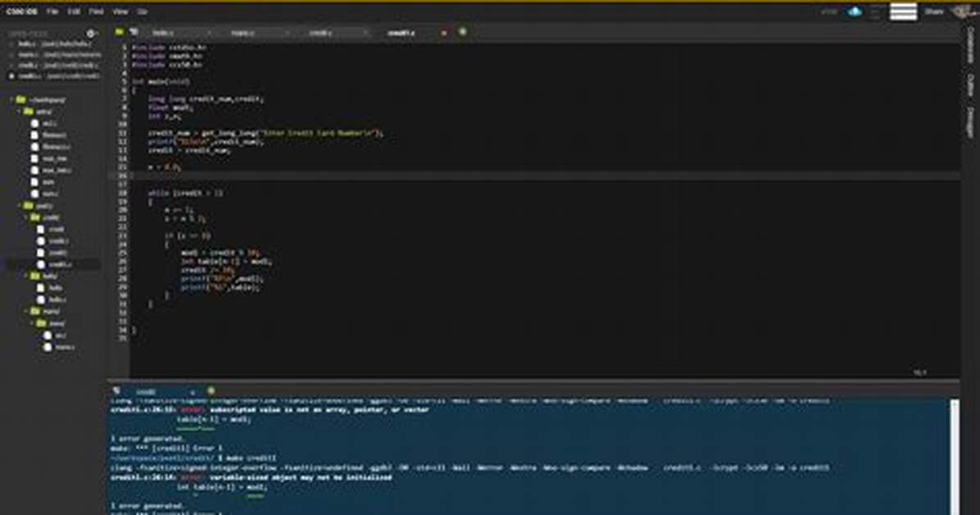Open the Collaborate side panel
This screenshot has width=980, height=515.
click(971, 45)
